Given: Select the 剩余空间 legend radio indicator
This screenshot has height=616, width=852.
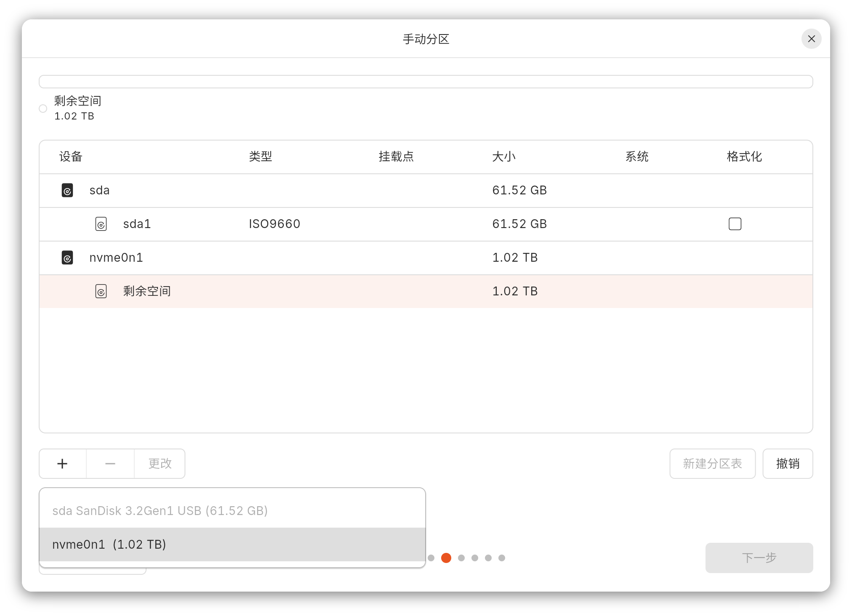Looking at the screenshot, I should point(43,109).
